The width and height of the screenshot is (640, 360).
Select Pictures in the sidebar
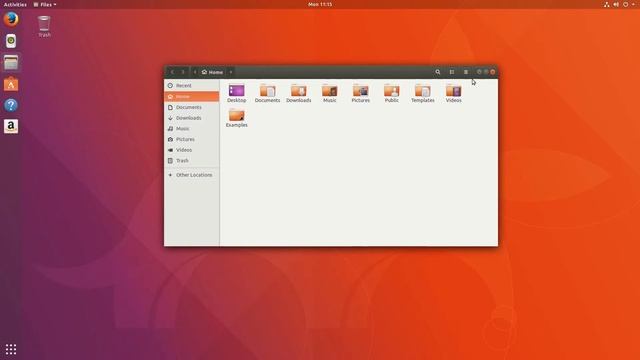click(191, 139)
